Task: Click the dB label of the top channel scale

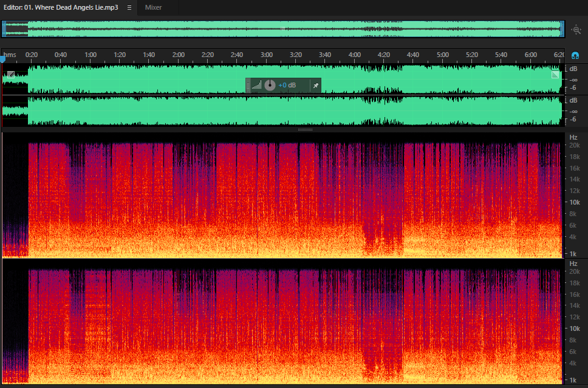Action: click(x=573, y=69)
